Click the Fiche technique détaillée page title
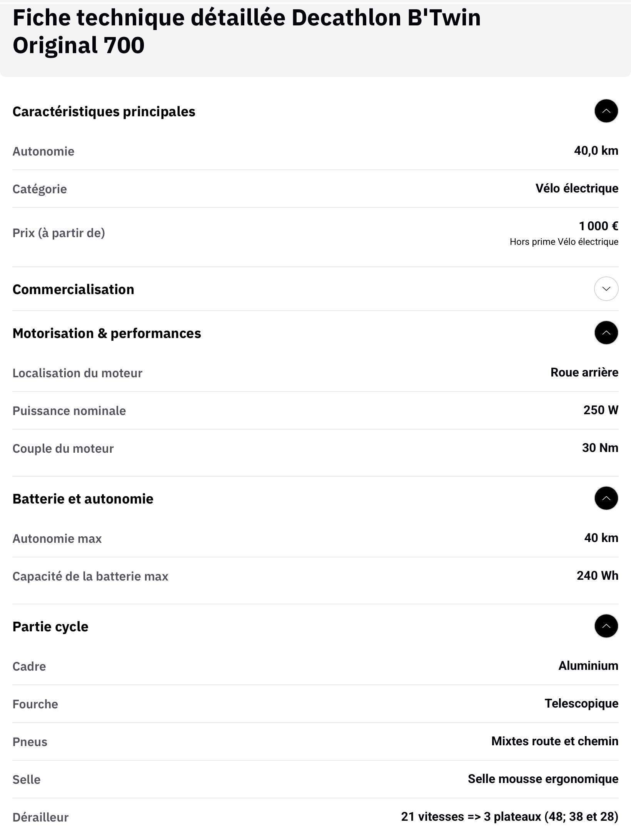Image resolution: width=631 pixels, height=840 pixels. coord(247,31)
